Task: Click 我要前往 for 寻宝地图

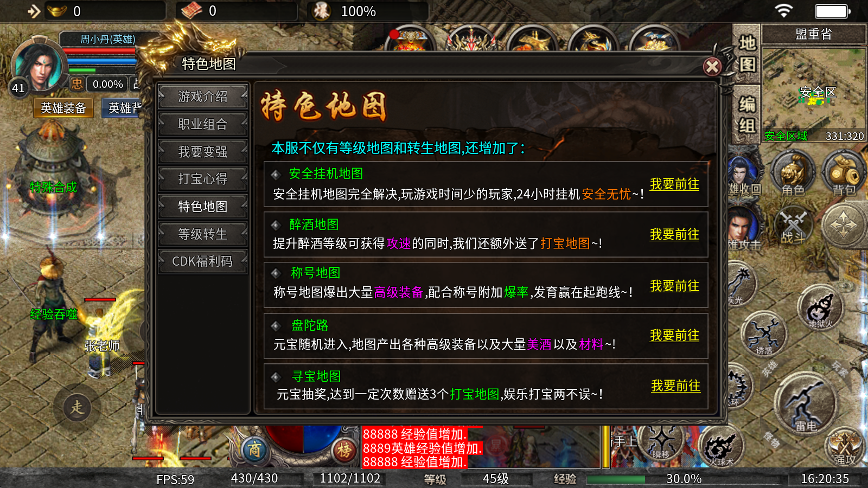Action: point(675,386)
